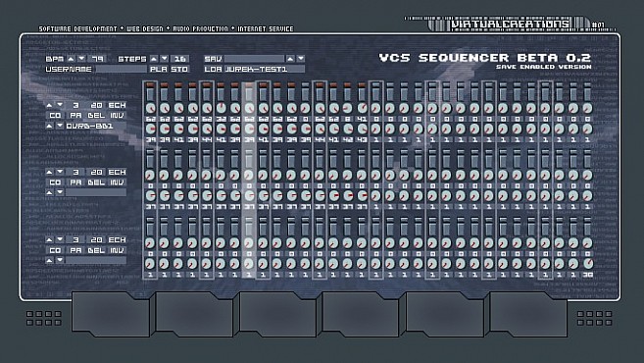Viewport: 644px width, 363px height.
Task: Click CO on the third track
Action: coord(55,250)
